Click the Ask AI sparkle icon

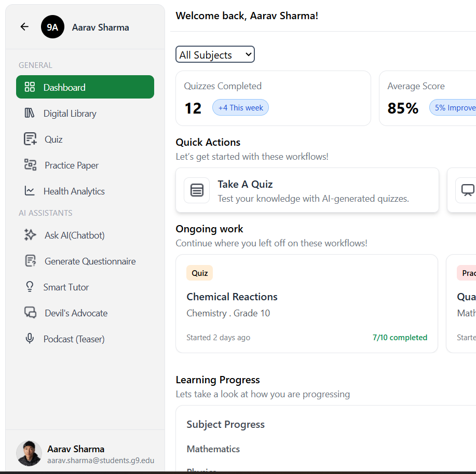click(x=30, y=235)
